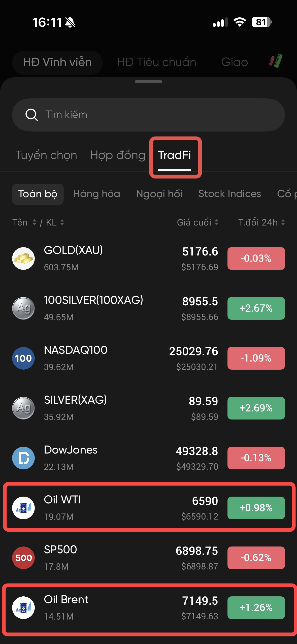
Task: Select the Hàng hóa category filter
Action: (x=96, y=194)
